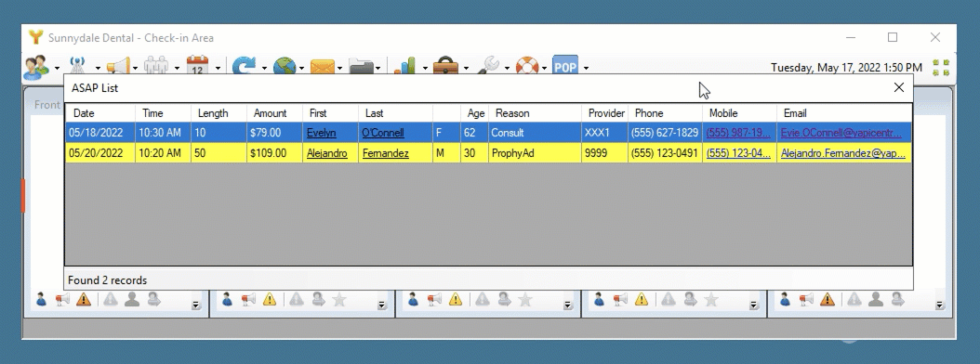Viewport: 980px width, 364px height.
Task: Click the brown briefcase toolbar icon
Action: (x=446, y=66)
